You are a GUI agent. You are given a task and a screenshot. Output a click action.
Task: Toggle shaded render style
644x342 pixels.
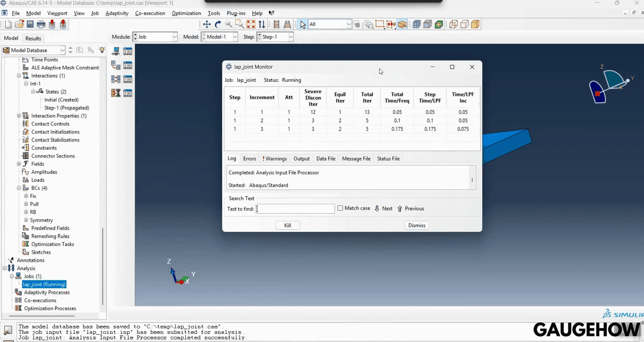pos(475,24)
